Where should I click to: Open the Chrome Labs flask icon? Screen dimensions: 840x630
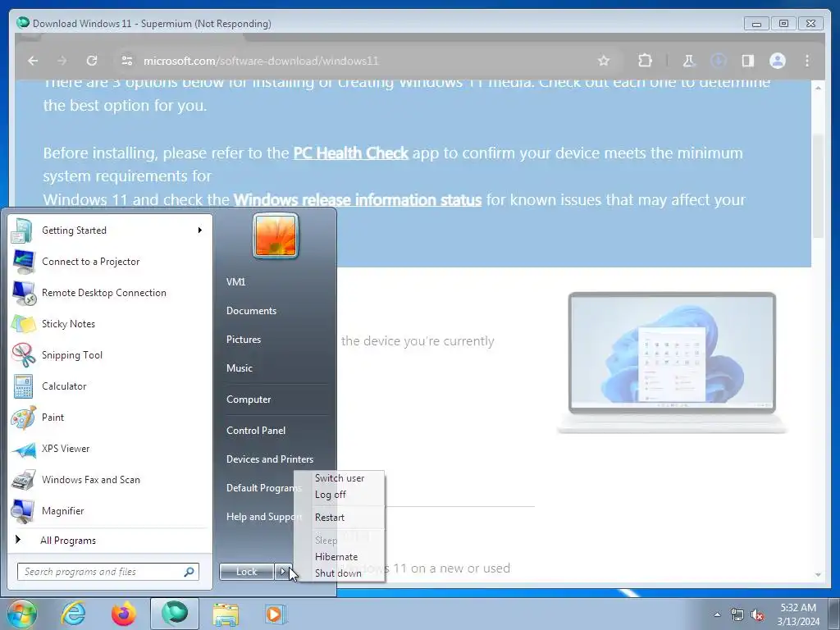(x=689, y=61)
